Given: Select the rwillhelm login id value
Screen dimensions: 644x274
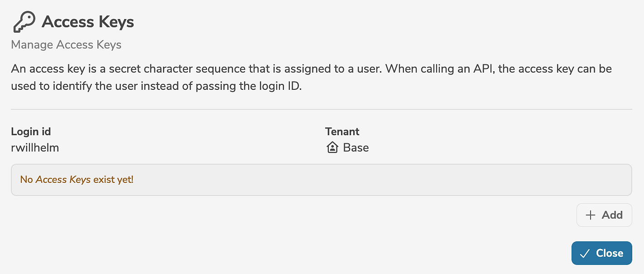Looking at the screenshot, I should pyautogui.click(x=35, y=147).
